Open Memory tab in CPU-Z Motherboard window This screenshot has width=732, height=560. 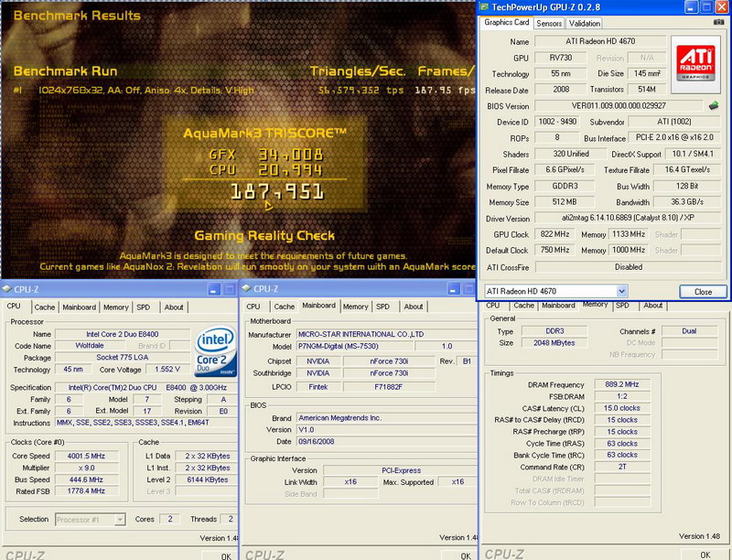tap(355, 307)
